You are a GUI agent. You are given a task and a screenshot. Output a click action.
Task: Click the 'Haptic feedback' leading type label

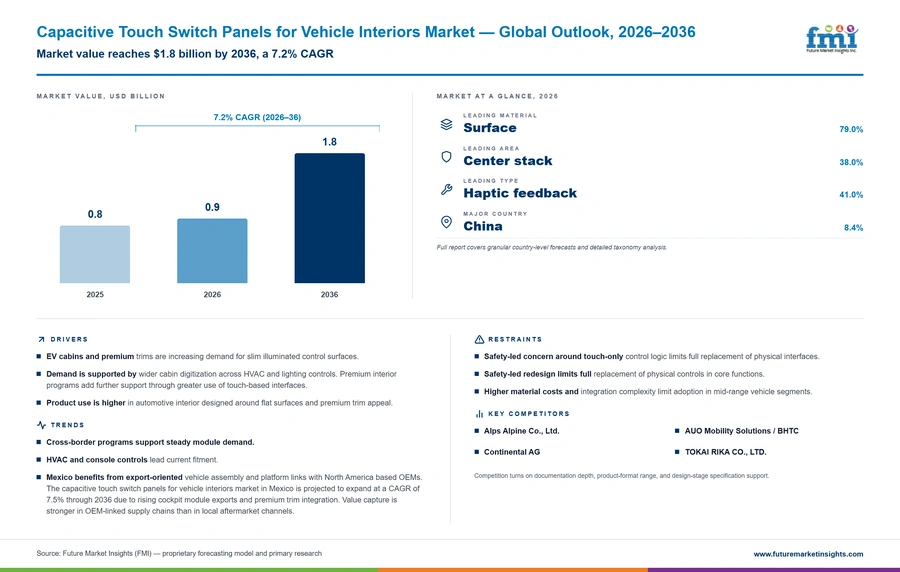[520, 193]
